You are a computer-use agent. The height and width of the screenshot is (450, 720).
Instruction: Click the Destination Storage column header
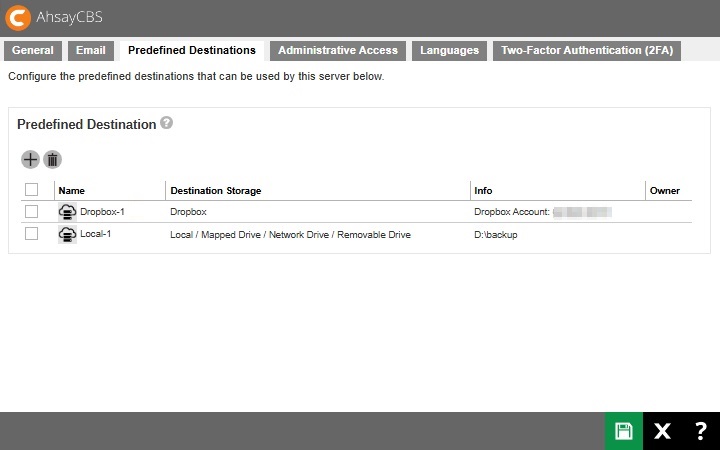[x=216, y=190]
